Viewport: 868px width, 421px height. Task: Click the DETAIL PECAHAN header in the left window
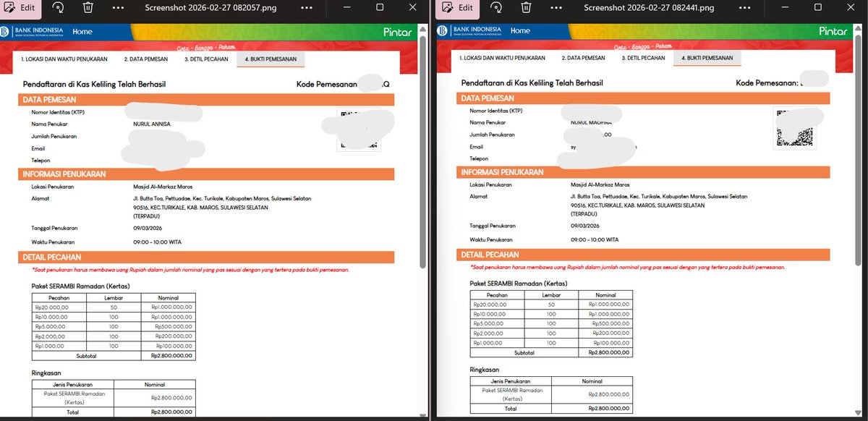click(206, 257)
